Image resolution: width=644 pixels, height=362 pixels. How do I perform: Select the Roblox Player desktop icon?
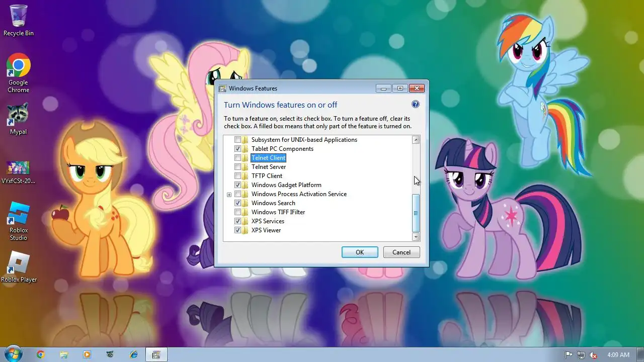coord(19,266)
